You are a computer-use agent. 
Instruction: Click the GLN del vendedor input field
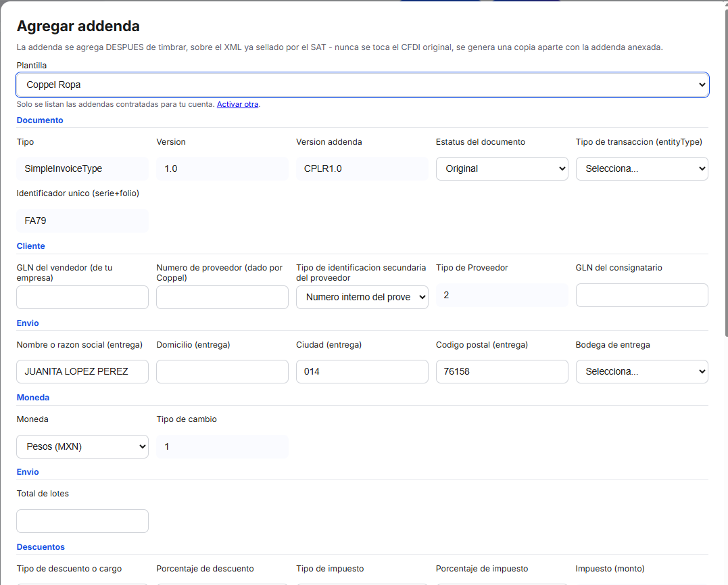pyautogui.click(x=82, y=297)
